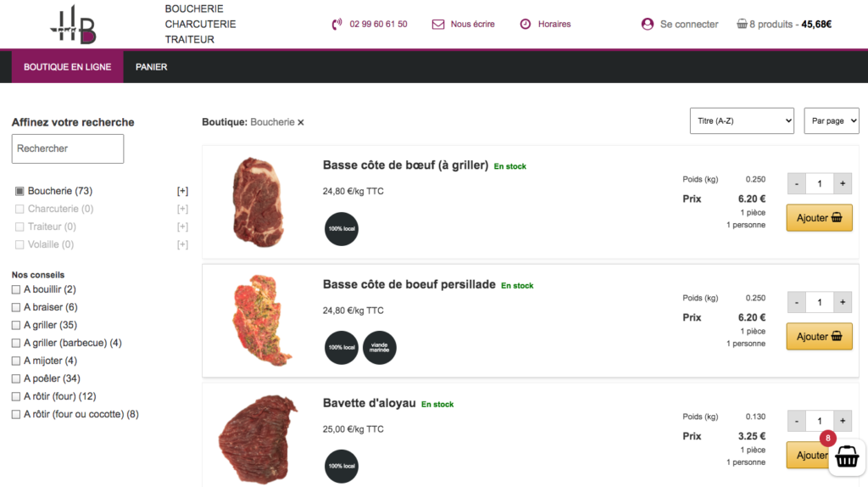Select the BOUTIQUE EN LIGNE tab

(68, 67)
